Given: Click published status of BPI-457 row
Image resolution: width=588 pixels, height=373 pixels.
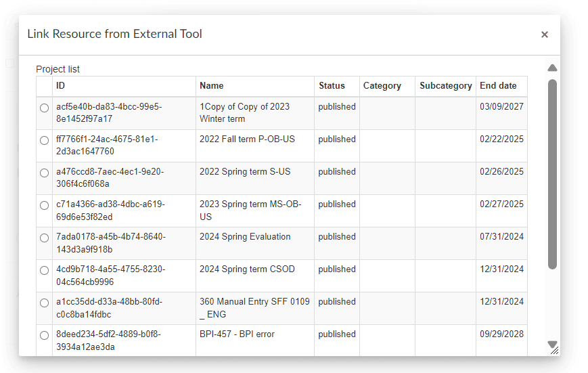Looking at the screenshot, I should (337, 334).
